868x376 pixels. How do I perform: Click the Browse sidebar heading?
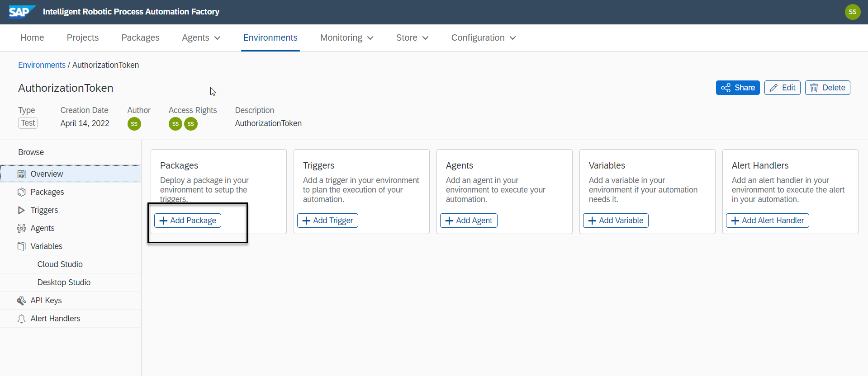[31, 152]
